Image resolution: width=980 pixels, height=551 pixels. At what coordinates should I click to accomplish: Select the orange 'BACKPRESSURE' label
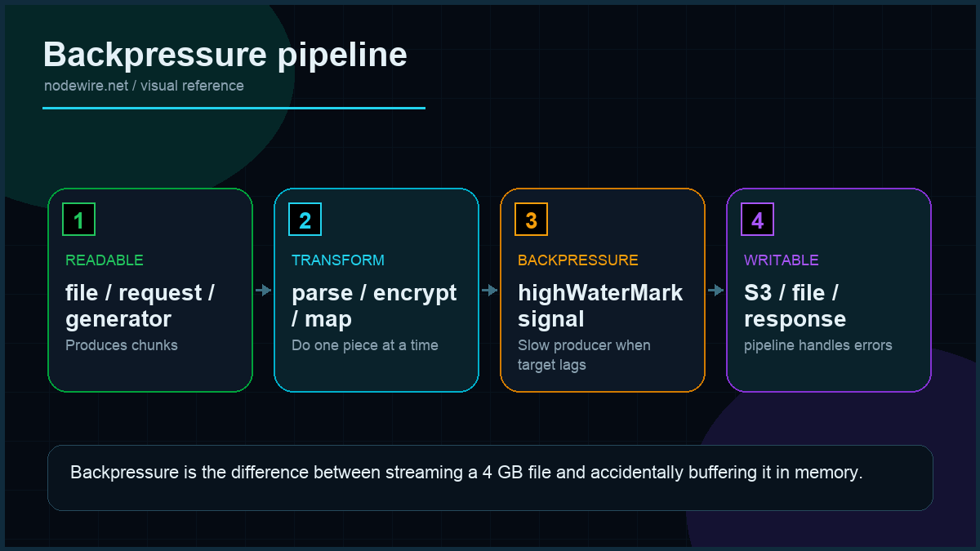click(578, 260)
